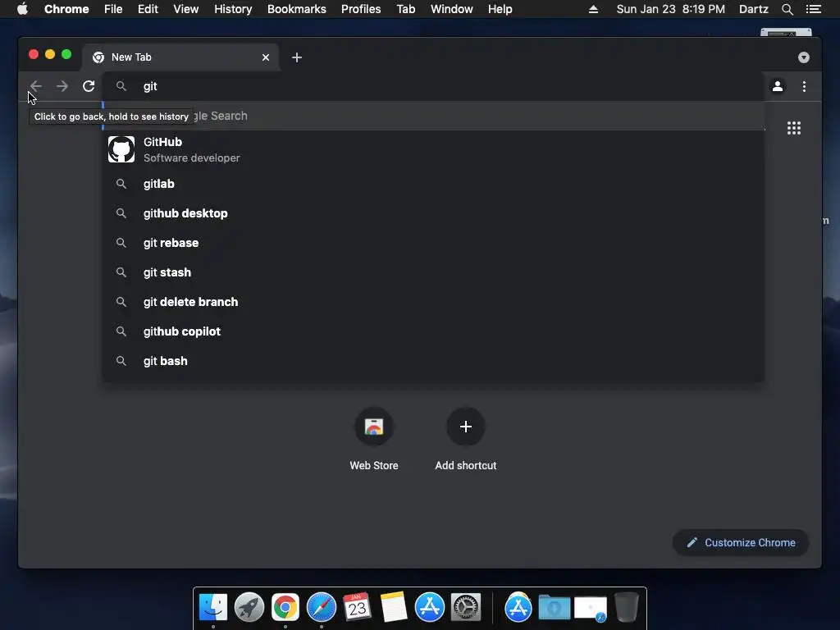Open the Chrome app menu
The width and height of the screenshot is (840, 630).
click(x=66, y=9)
